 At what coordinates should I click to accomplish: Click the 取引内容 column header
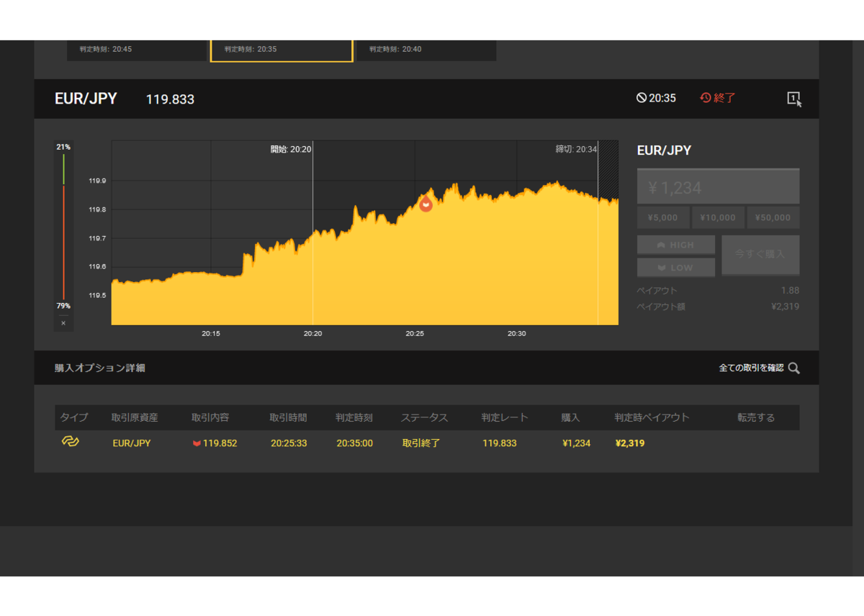point(210,417)
